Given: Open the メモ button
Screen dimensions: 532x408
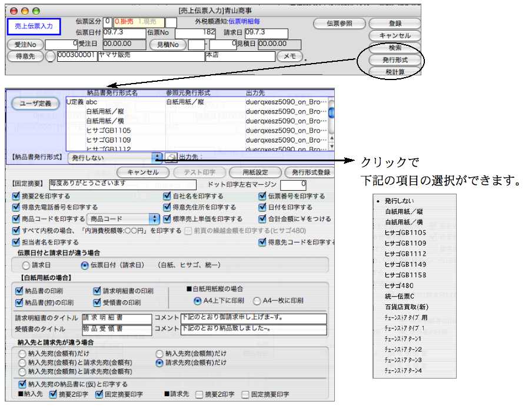Looking at the screenshot, I should point(290,57).
